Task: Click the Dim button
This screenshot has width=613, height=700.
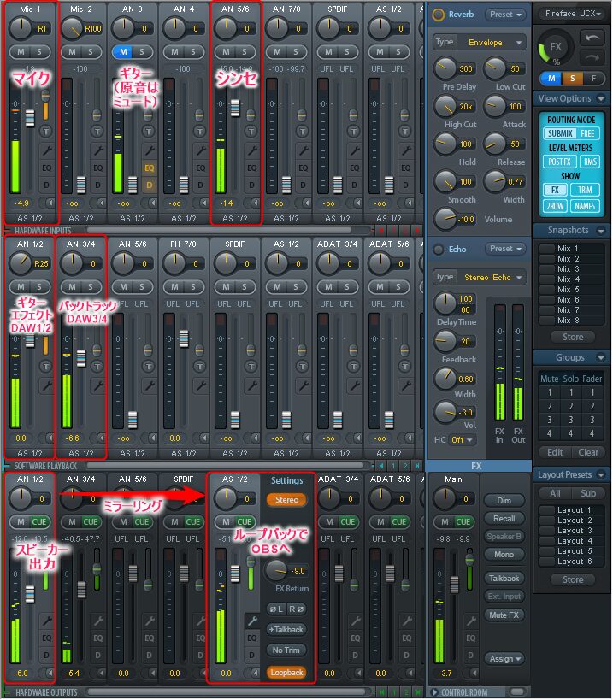Action: [x=504, y=501]
